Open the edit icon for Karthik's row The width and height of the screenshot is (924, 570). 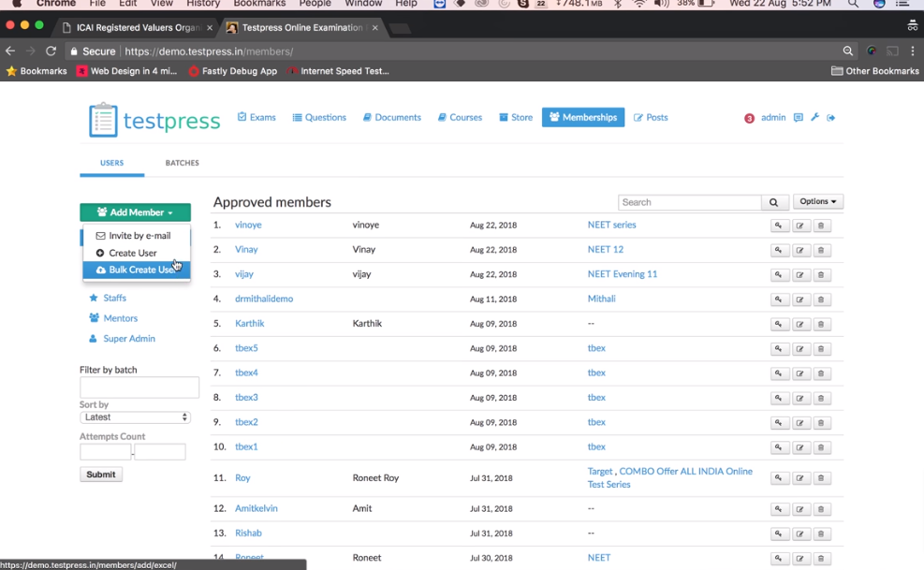click(800, 323)
